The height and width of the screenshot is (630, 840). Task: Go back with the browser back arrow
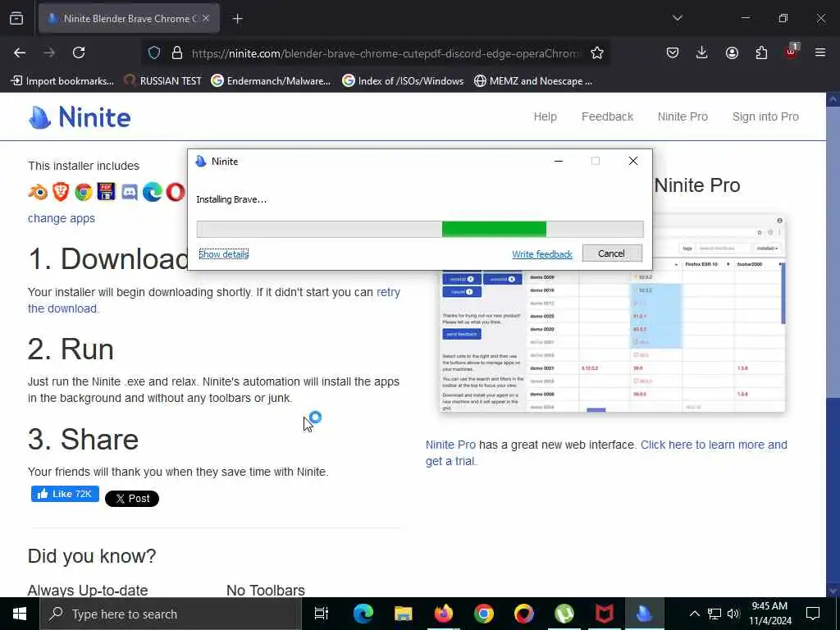20,52
